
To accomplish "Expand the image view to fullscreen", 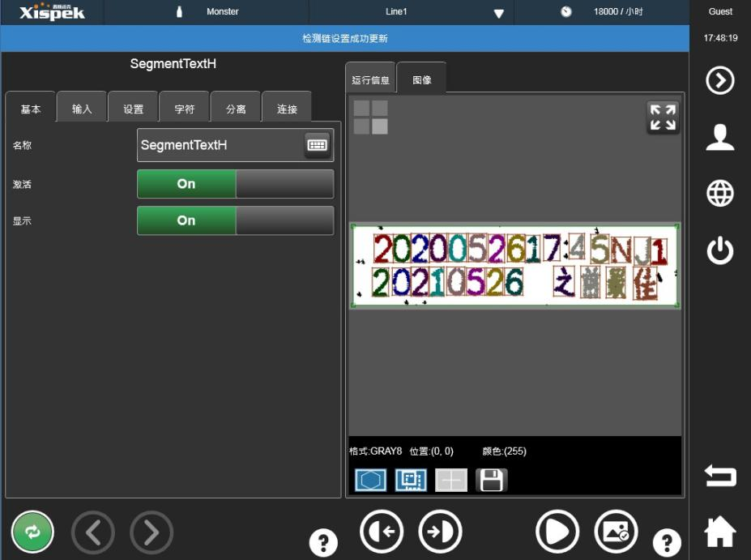I will coord(663,118).
